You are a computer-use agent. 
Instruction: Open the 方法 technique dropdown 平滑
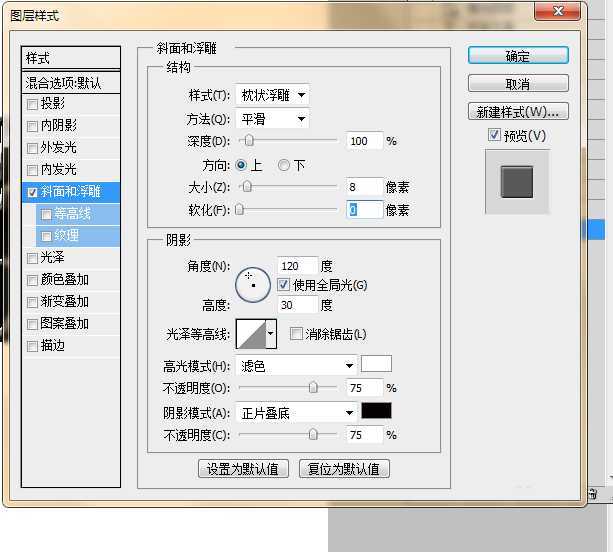(x=272, y=119)
